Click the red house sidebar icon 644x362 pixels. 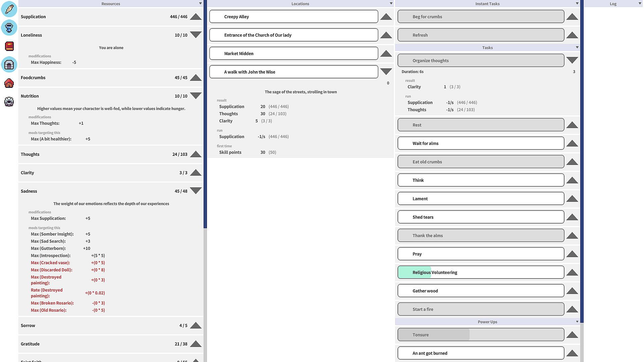9,83
